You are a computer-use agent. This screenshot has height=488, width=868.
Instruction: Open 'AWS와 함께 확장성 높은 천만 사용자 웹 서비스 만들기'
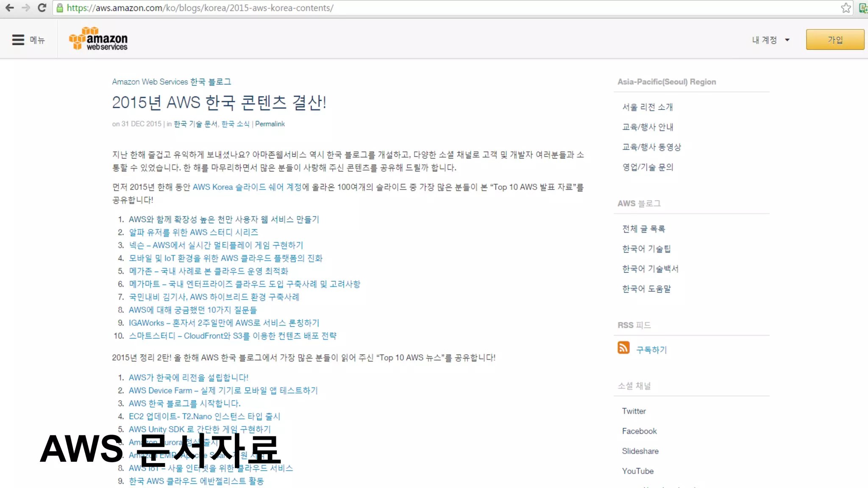coord(224,219)
